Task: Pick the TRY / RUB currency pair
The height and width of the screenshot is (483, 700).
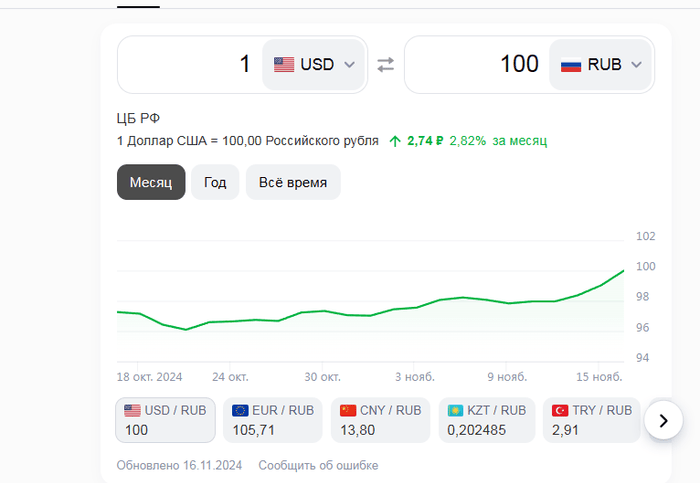Action: [x=591, y=420]
